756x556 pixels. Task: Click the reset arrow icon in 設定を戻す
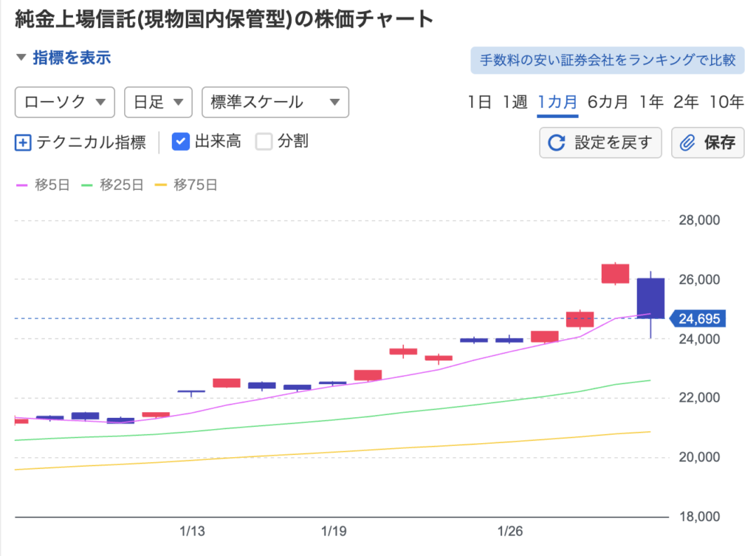pyautogui.click(x=557, y=143)
